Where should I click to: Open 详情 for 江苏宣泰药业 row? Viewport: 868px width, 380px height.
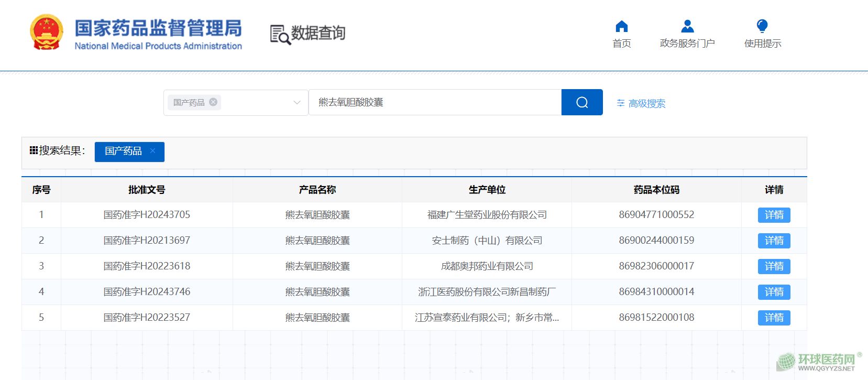pyautogui.click(x=774, y=318)
